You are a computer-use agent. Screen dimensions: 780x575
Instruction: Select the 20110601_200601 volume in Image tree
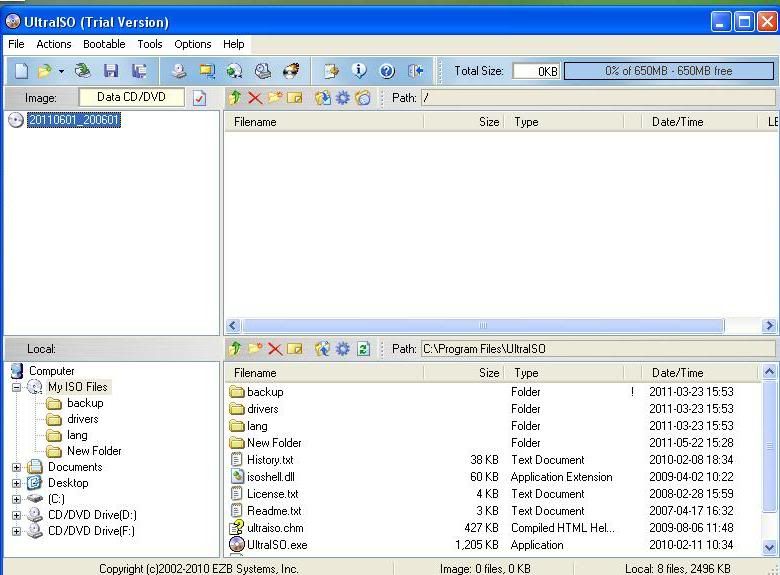(x=74, y=120)
